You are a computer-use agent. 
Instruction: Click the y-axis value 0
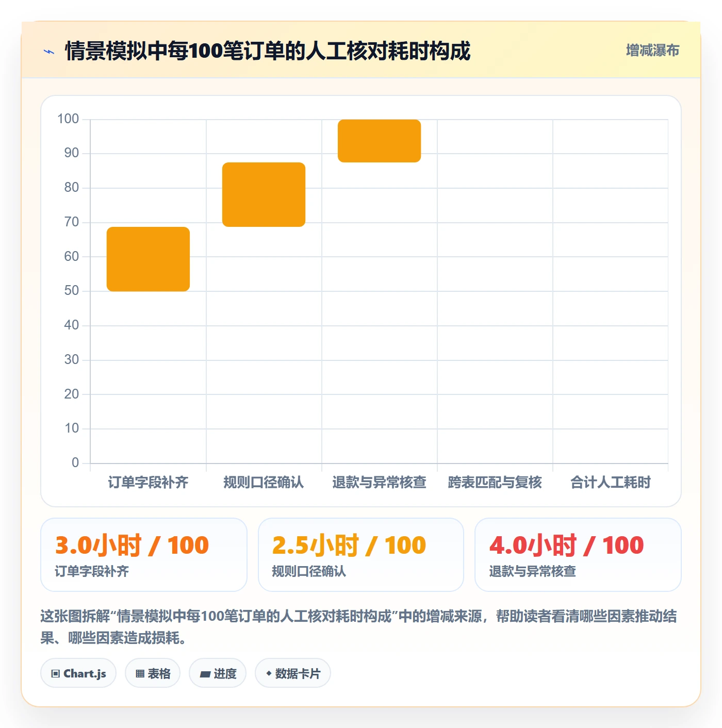click(x=75, y=462)
